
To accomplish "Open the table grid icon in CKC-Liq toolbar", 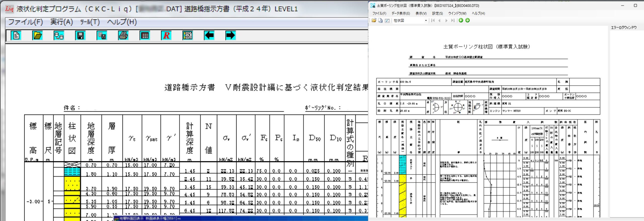I will tap(145, 35).
